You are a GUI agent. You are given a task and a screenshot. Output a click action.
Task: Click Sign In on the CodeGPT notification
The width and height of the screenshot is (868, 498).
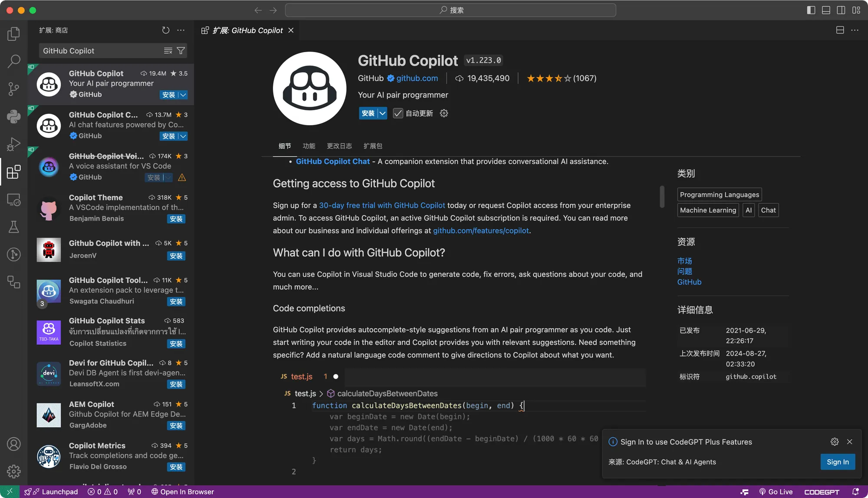click(838, 462)
